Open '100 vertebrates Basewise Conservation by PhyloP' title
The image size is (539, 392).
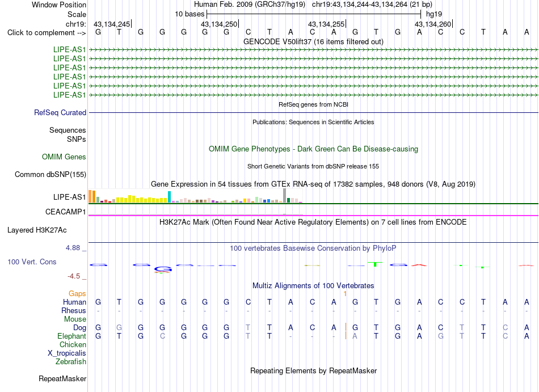(313, 248)
